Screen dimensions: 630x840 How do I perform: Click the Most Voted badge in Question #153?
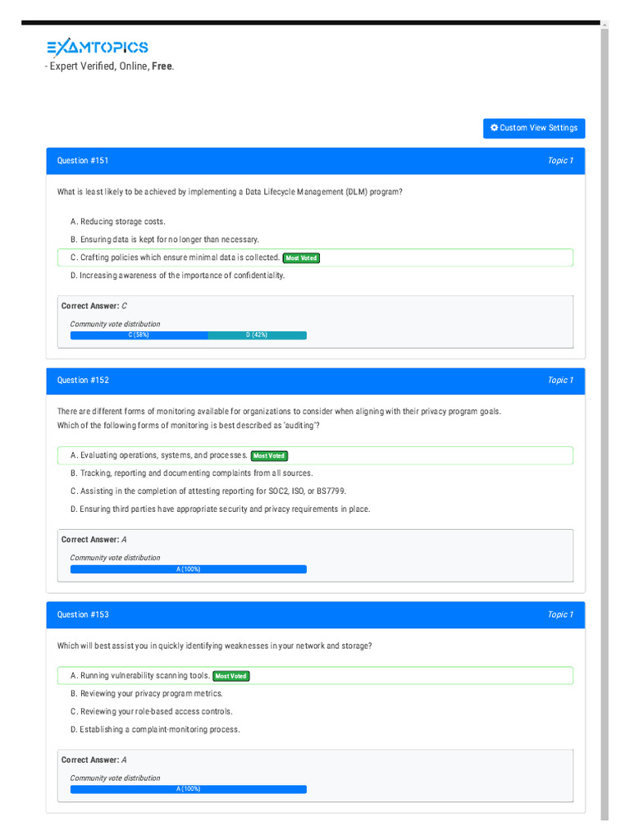pyautogui.click(x=231, y=676)
